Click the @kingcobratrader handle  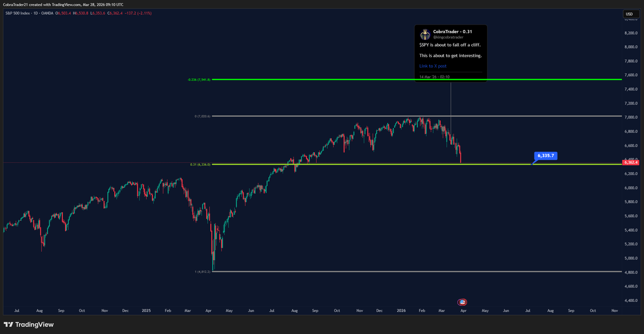pyautogui.click(x=448, y=37)
